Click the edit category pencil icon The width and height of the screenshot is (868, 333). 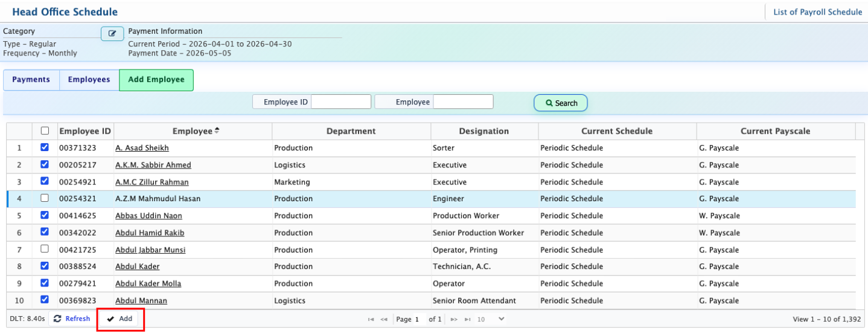click(x=112, y=34)
